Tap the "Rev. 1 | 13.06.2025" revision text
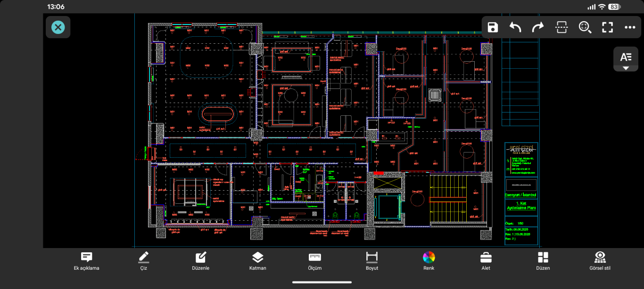Viewport: 644px width, 289px height. click(518, 234)
